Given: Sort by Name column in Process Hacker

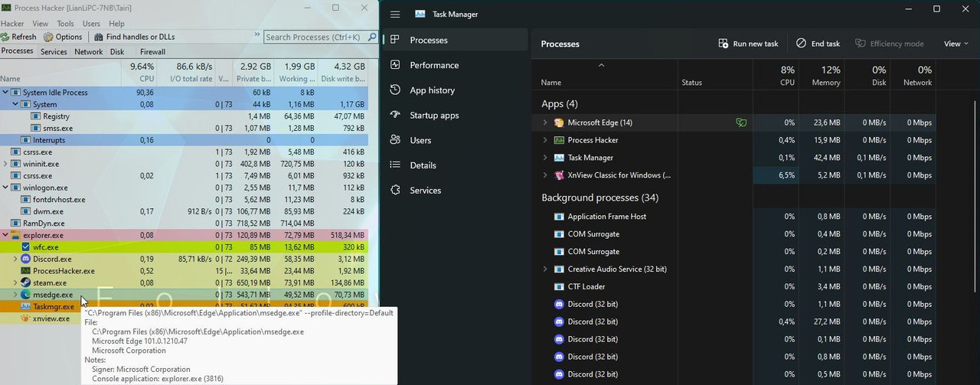Looking at the screenshot, I should [60, 73].
